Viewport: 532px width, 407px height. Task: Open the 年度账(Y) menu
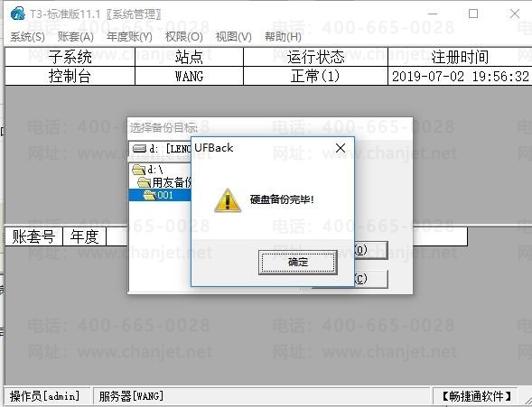point(129,37)
